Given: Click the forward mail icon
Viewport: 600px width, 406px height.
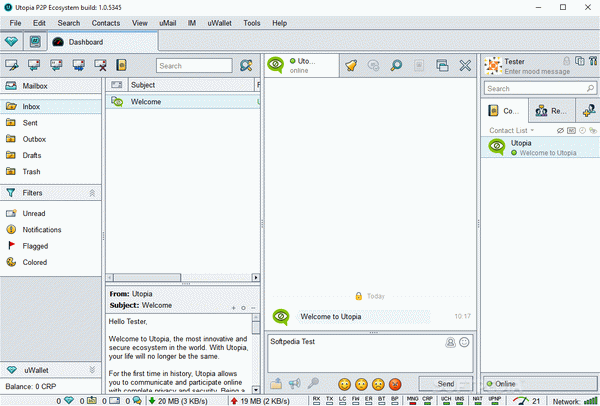Looking at the screenshot, I should coord(79,65).
